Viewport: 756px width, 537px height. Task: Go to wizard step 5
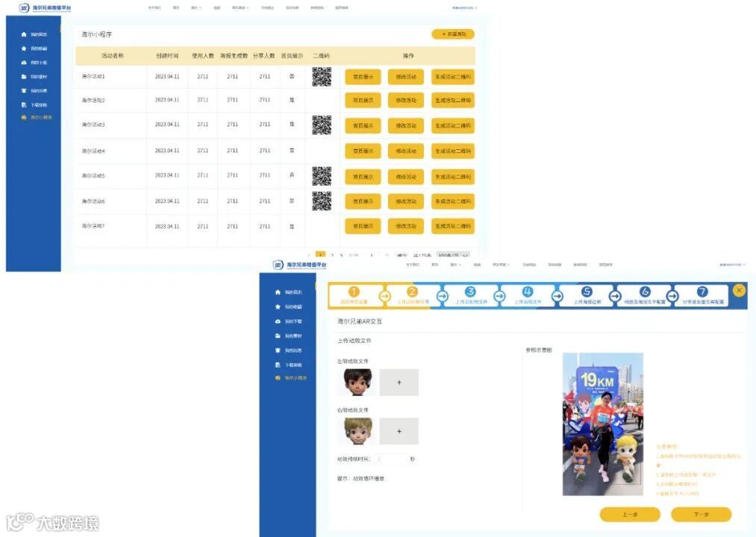[587, 295]
